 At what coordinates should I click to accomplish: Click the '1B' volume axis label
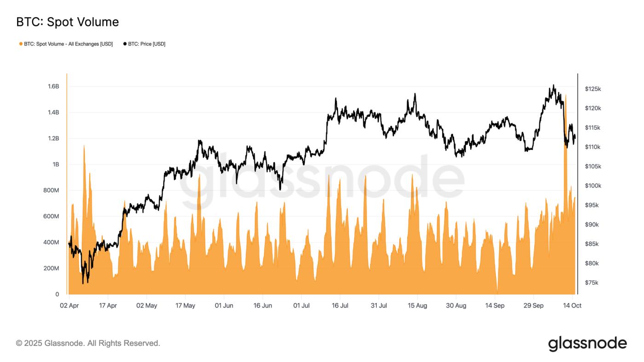55,165
